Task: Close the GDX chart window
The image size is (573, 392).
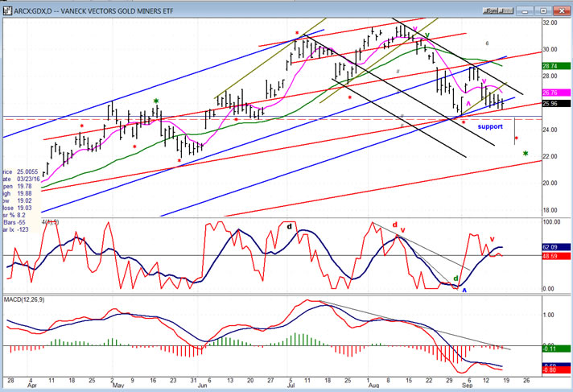Action: point(562,11)
